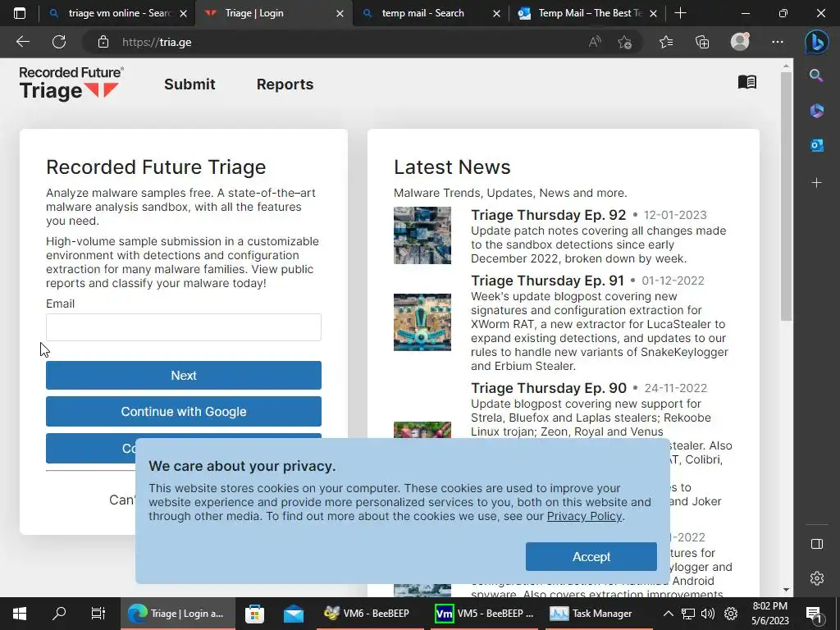Viewport: 840px width, 630px height.
Task: Click Continue with Google button
Action: (x=184, y=412)
